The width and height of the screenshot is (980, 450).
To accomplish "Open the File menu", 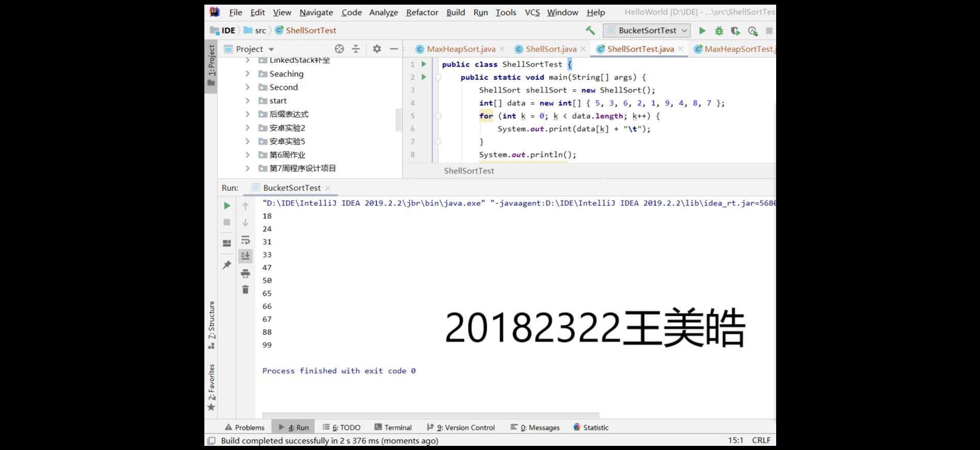I will coord(236,12).
